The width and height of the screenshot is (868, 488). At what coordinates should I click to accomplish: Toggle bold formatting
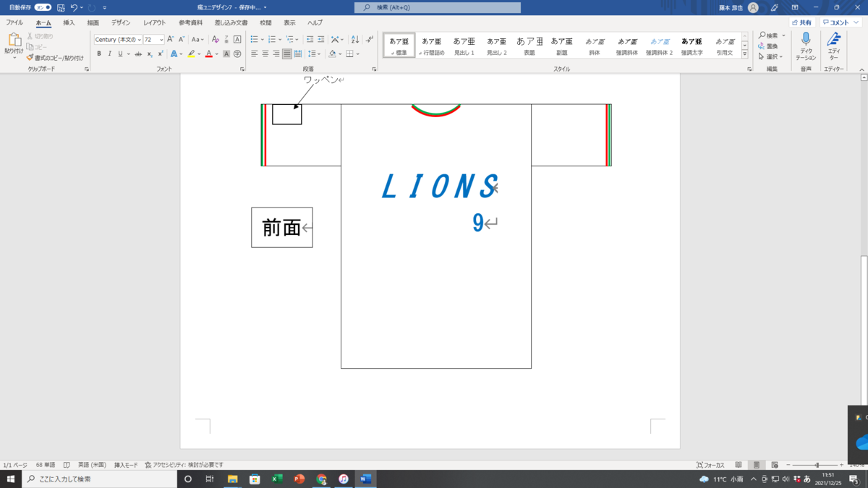[99, 53]
